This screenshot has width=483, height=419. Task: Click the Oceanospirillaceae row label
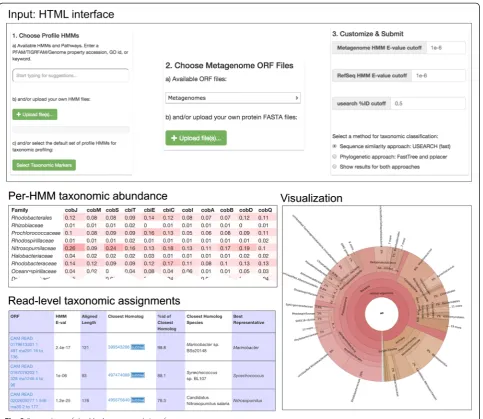click(34, 271)
